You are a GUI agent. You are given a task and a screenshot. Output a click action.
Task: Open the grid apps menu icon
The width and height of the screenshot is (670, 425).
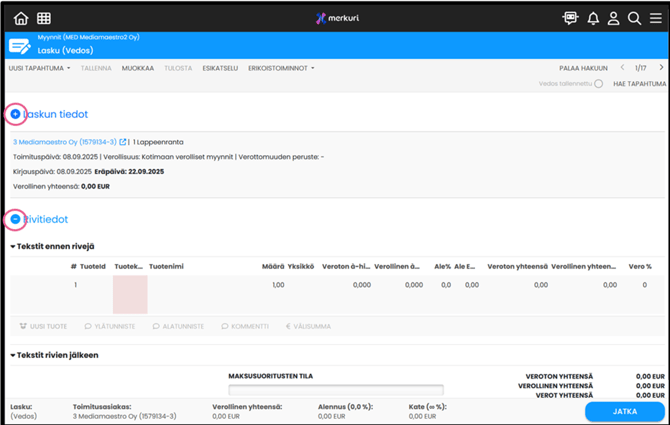pos(45,18)
